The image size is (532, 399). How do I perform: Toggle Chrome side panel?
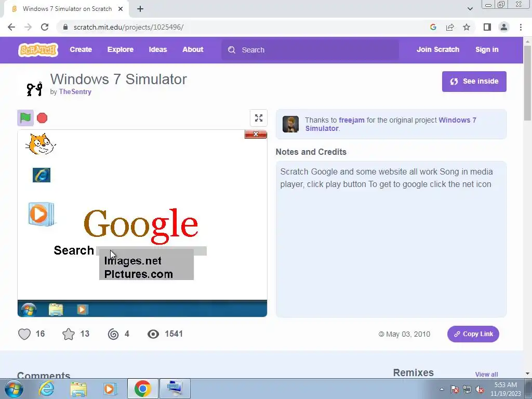pos(487,27)
